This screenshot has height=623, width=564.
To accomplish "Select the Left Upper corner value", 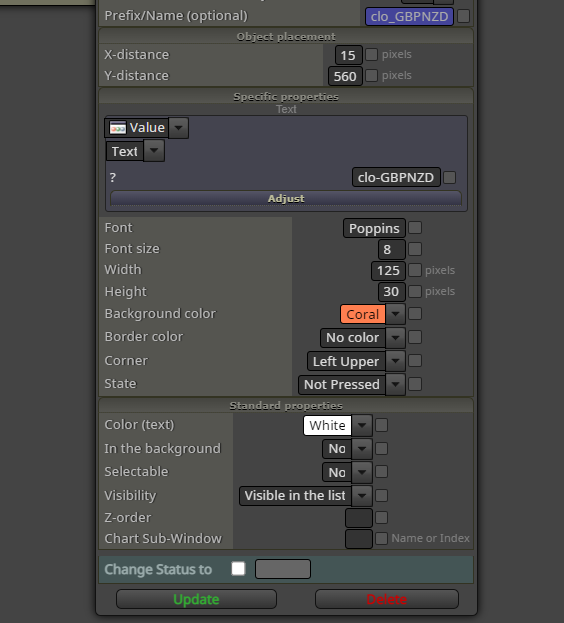I will click(x=346, y=361).
